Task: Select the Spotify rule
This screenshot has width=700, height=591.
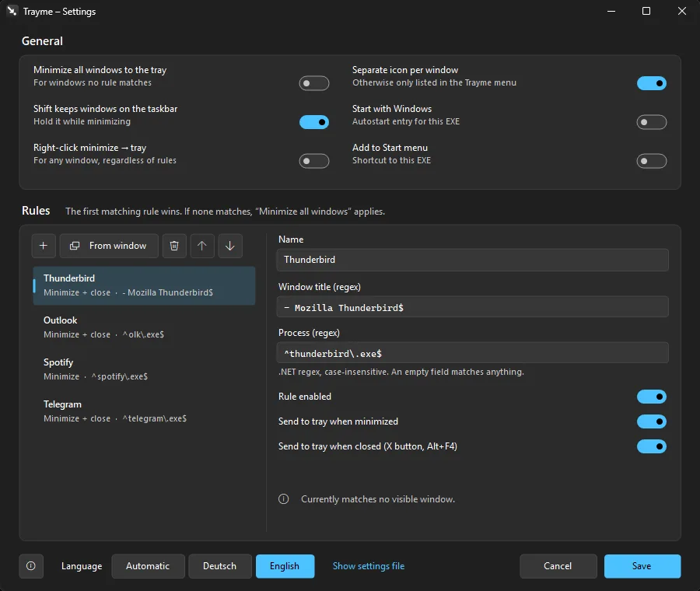Action: pyautogui.click(x=144, y=369)
